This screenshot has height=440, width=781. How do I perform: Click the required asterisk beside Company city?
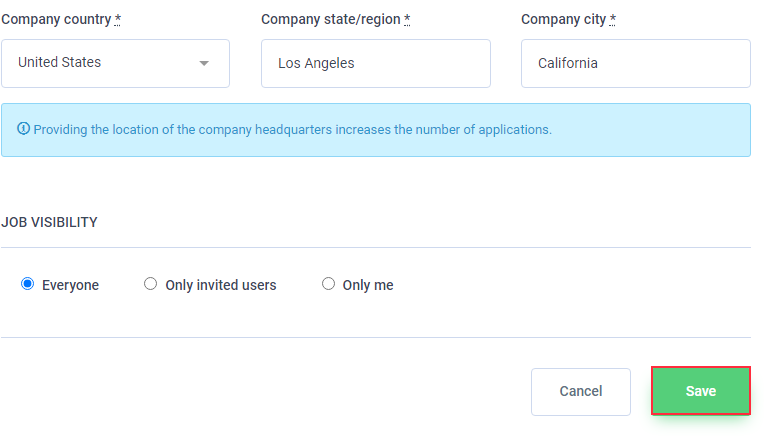613,19
